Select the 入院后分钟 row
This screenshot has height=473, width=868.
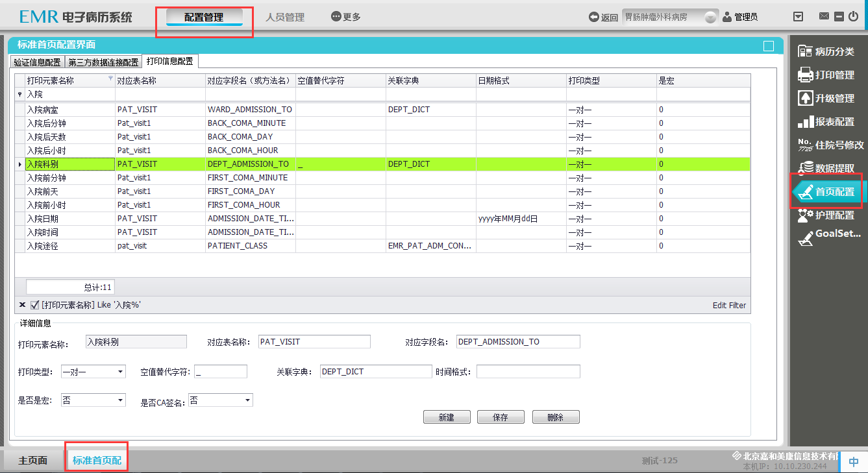[382, 123]
